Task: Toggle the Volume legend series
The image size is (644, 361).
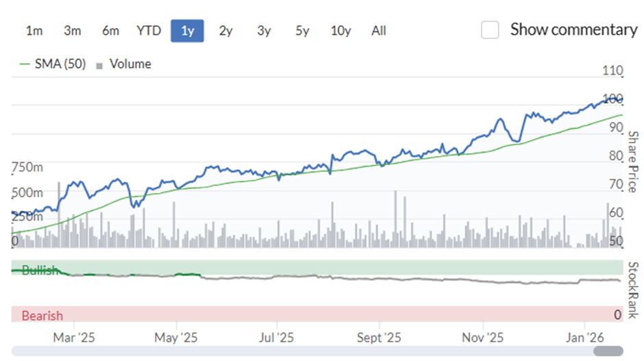Action: (x=123, y=64)
